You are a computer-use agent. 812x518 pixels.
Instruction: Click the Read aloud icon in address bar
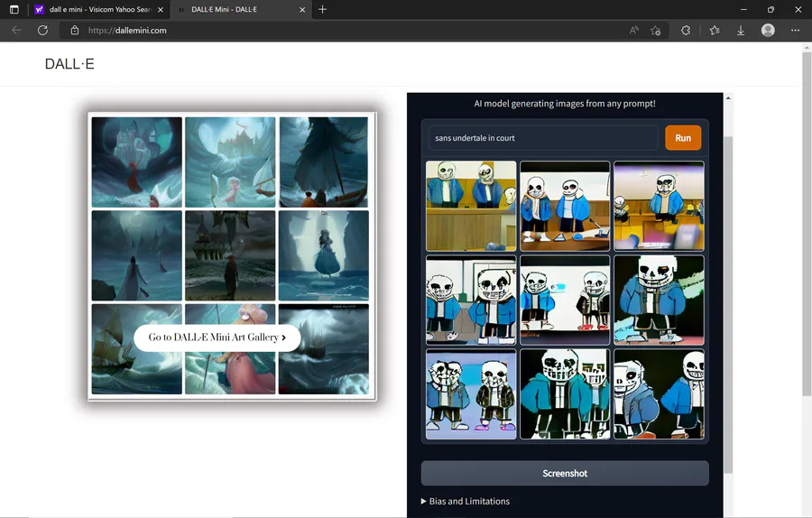click(634, 30)
